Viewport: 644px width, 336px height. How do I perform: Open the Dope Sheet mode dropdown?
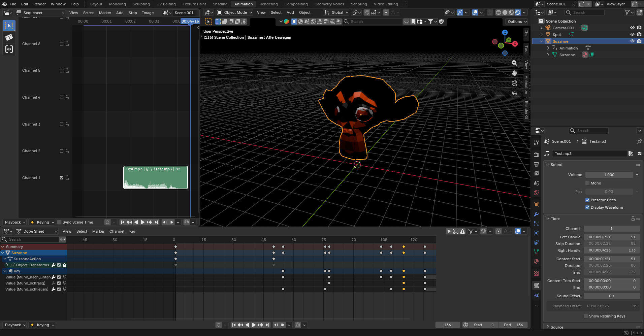click(x=37, y=231)
